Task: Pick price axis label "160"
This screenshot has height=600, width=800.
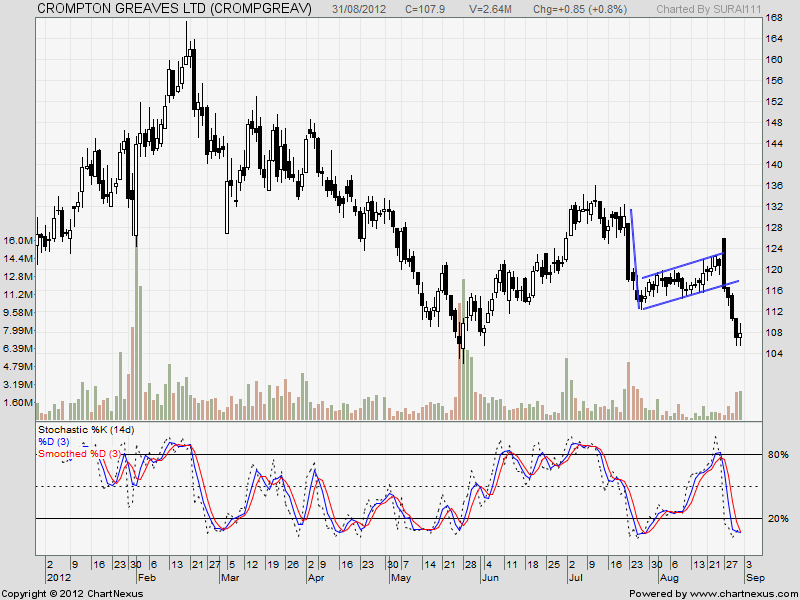Action: click(x=774, y=60)
